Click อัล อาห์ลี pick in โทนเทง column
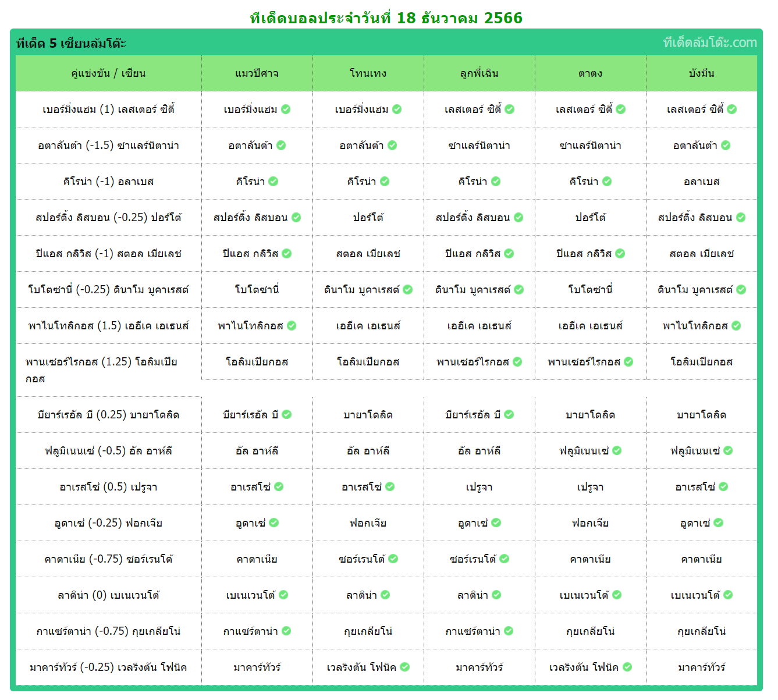Image resolution: width=778 pixels, height=700 pixels. click(x=368, y=451)
